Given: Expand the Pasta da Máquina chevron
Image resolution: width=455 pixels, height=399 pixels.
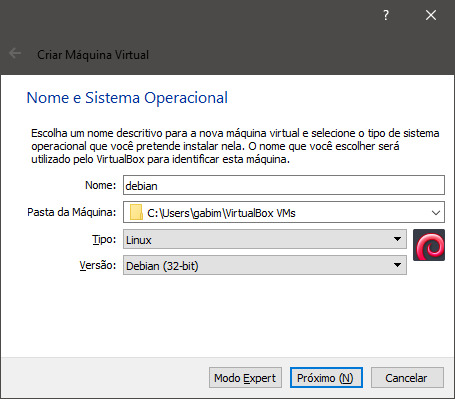Looking at the screenshot, I should (436, 213).
